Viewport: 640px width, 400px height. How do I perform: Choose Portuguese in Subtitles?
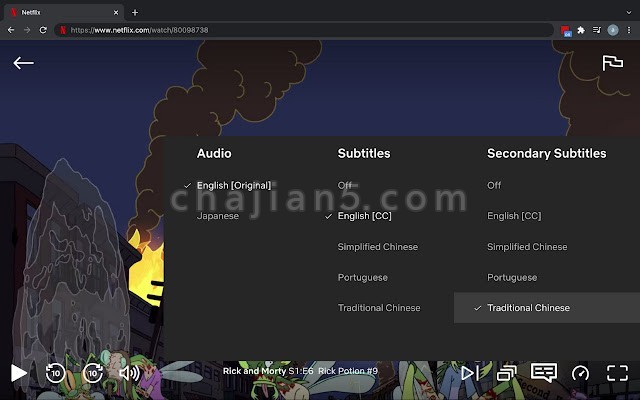tap(362, 278)
